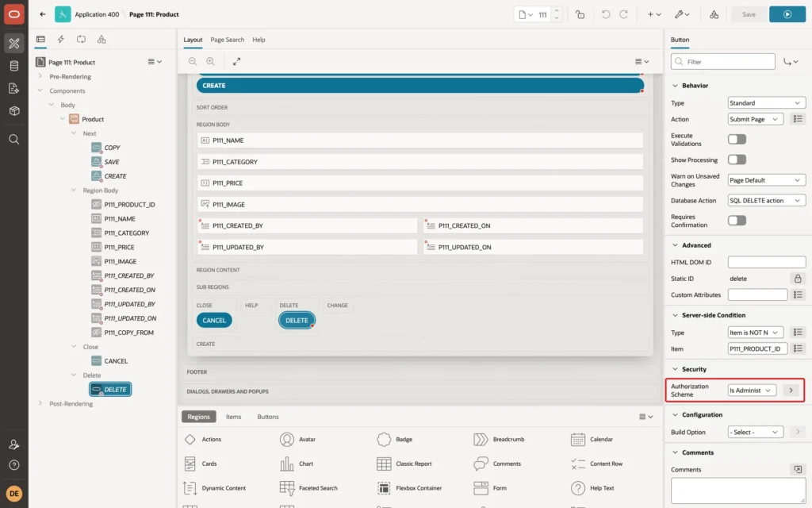
Task: Switch to Rendering tree tab icon
Action: [40, 40]
